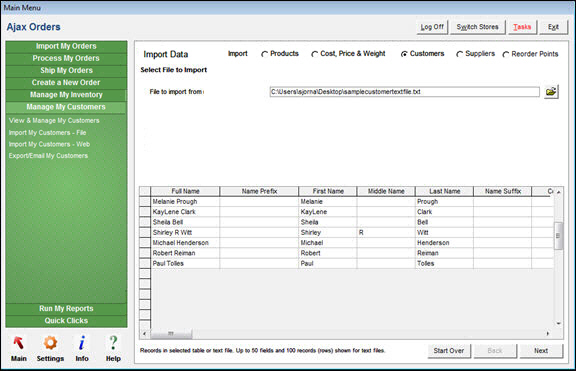Select Cost, Price & Weight radio button
The image size is (576, 371).
[x=314, y=54]
